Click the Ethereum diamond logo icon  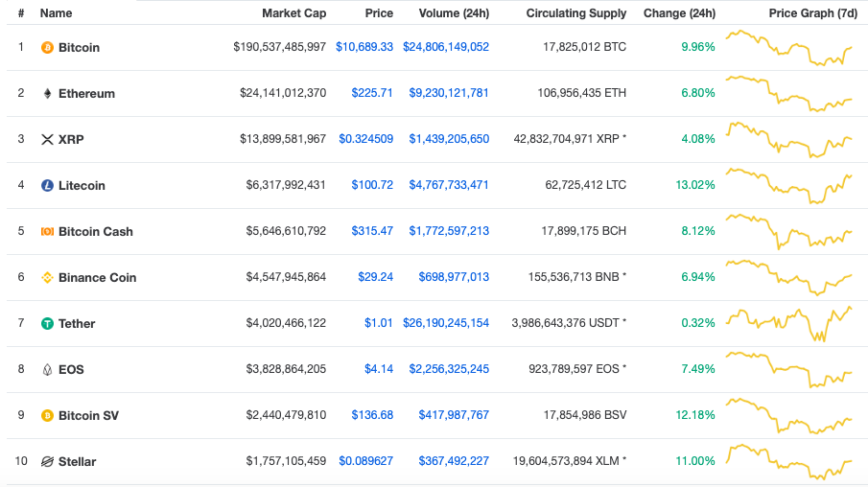pyautogui.click(x=48, y=94)
